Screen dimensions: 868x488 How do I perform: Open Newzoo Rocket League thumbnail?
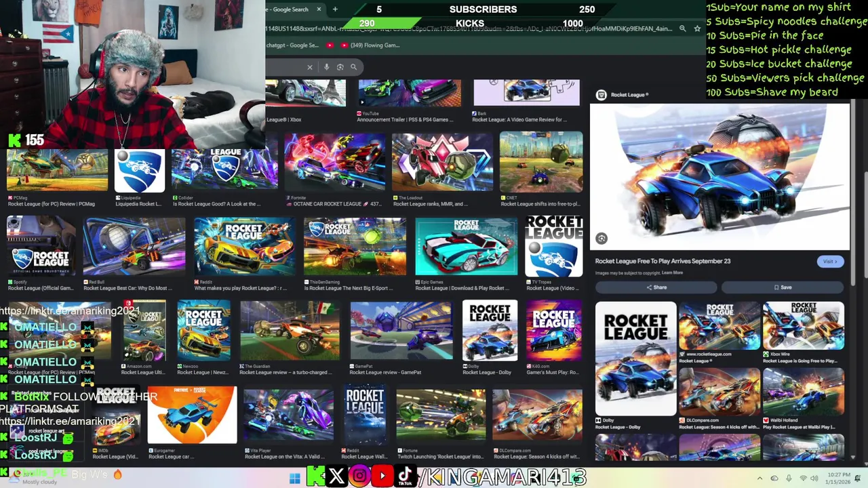203,331
